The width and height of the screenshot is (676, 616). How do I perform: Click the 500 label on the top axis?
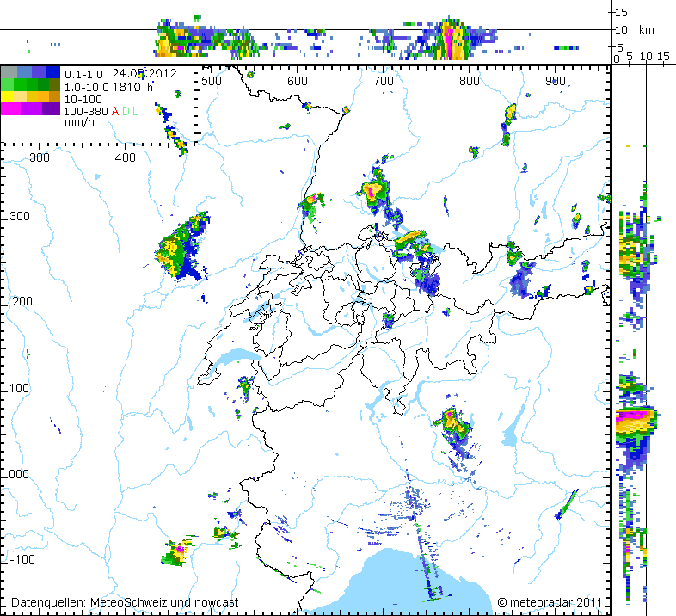212,81
